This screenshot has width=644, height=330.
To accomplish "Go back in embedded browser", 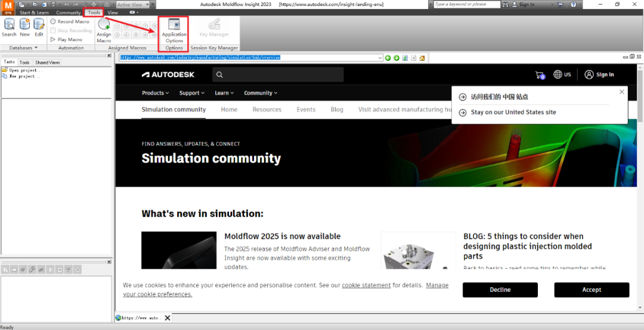I will tap(388, 58).
